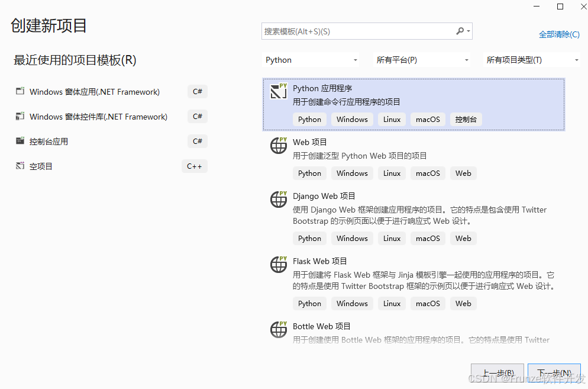The height and width of the screenshot is (389, 588).
Task: Click the C# tag beside Windows 窗体应用
Action: 197,92
